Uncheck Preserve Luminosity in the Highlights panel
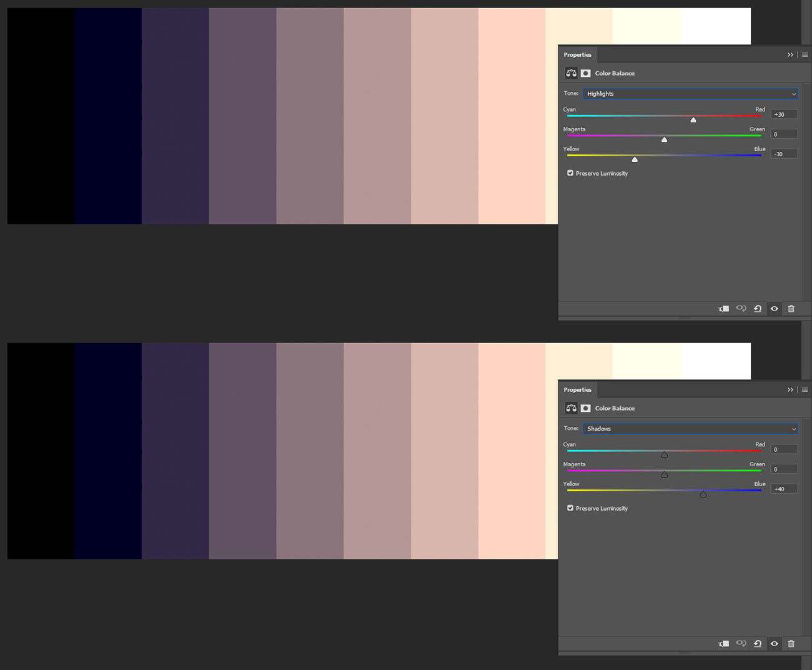 (570, 173)
